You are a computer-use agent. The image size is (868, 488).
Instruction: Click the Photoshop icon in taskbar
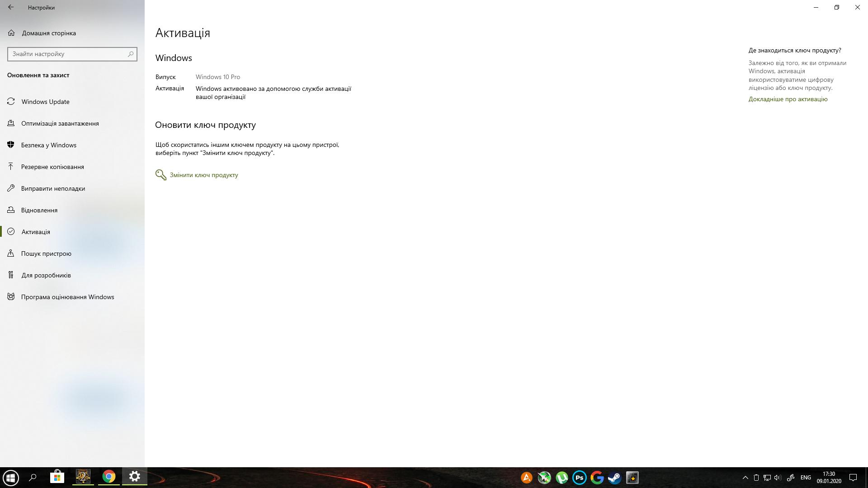tap(579, 477)
